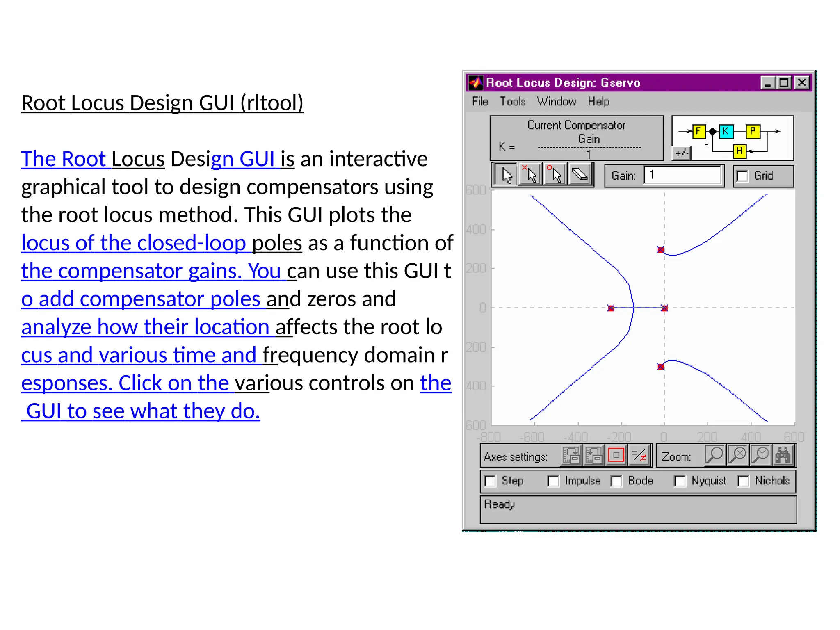
Task: Click the second axes settings limits icon
Action: tap(593, 455)
